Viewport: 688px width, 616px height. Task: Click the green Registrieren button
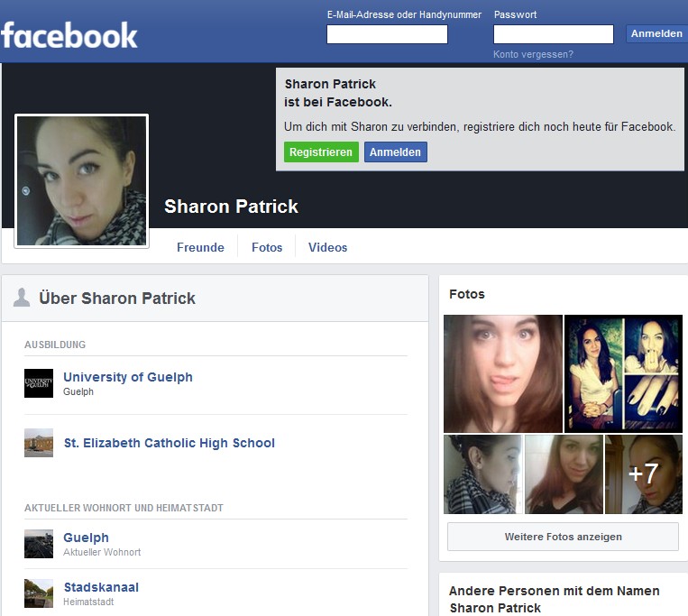tap(321, 152)
